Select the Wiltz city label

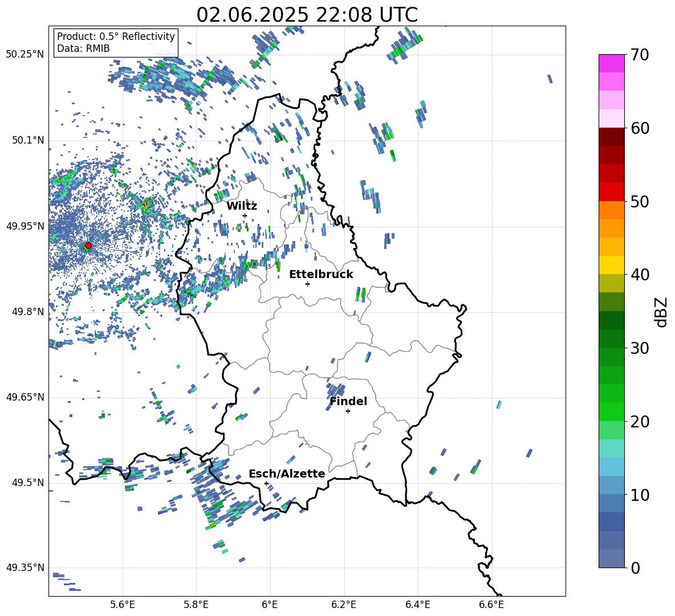(242, 206)
